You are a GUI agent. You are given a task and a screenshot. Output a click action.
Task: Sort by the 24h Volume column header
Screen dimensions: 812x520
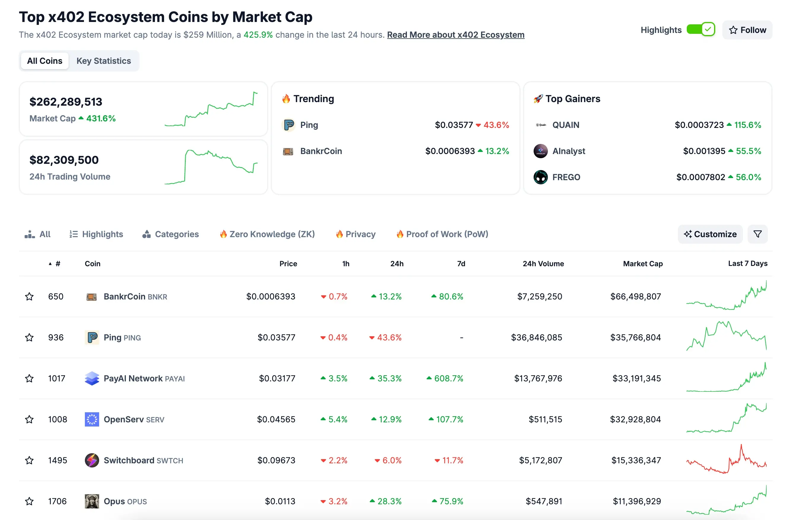coord(543,264)
